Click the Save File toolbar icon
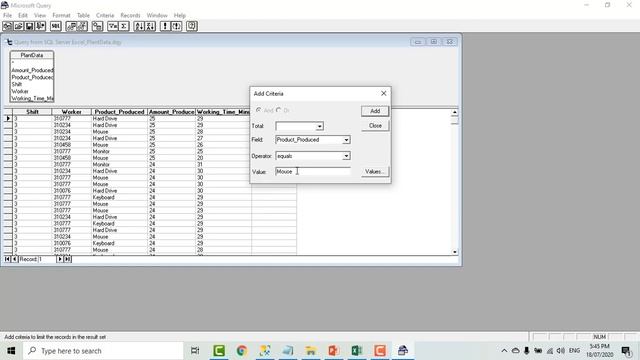The height and width of the screenshot is (360, 640). (x=29, y=26)
